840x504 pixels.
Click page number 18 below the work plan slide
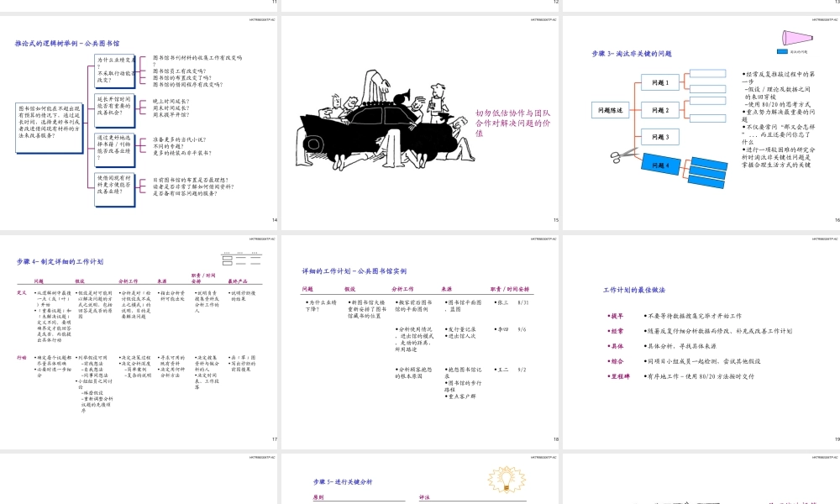[x=556, y=438]
